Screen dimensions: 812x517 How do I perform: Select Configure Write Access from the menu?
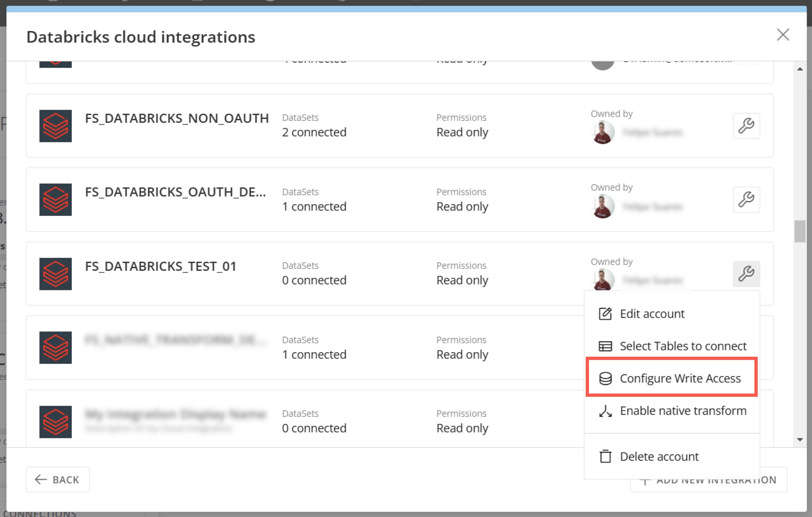click(680, 378)
